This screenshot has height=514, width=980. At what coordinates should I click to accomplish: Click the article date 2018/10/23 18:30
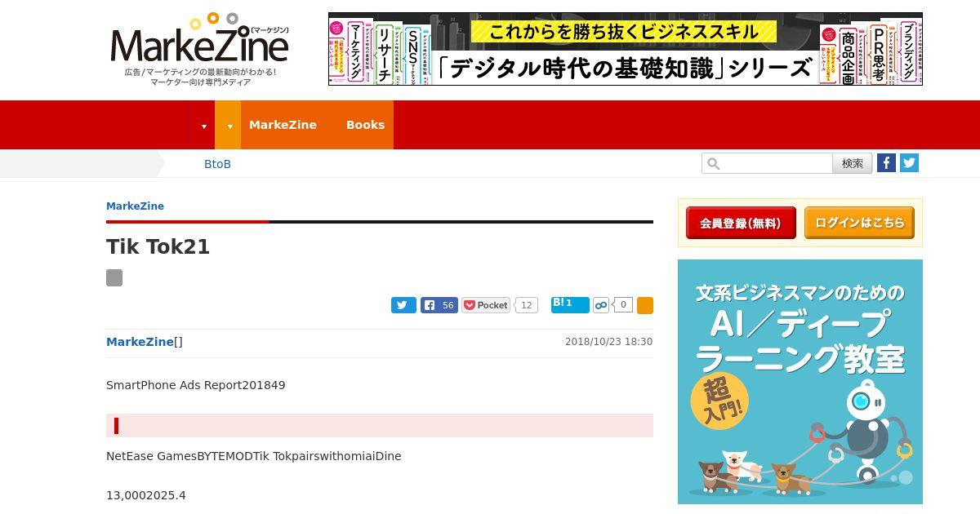point(608,342)
